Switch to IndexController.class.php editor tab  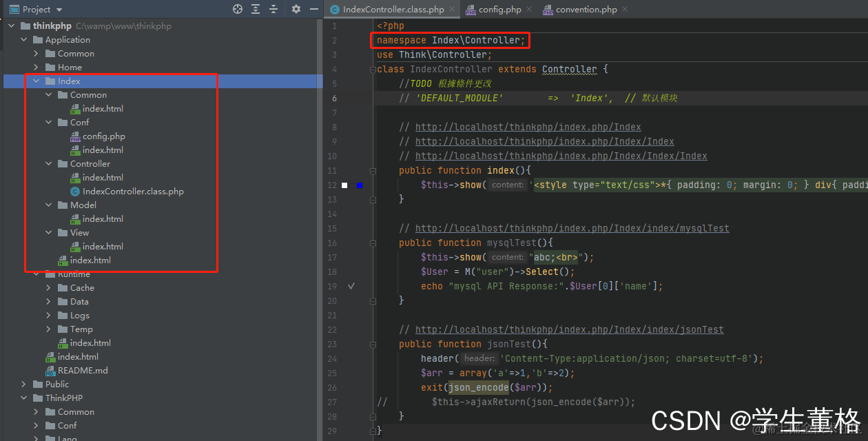[393, 10]
